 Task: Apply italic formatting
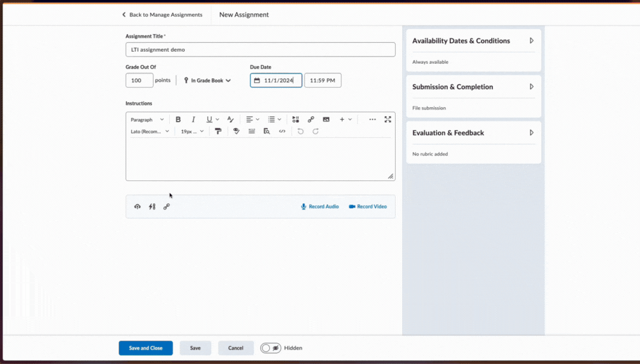point(193,119)
